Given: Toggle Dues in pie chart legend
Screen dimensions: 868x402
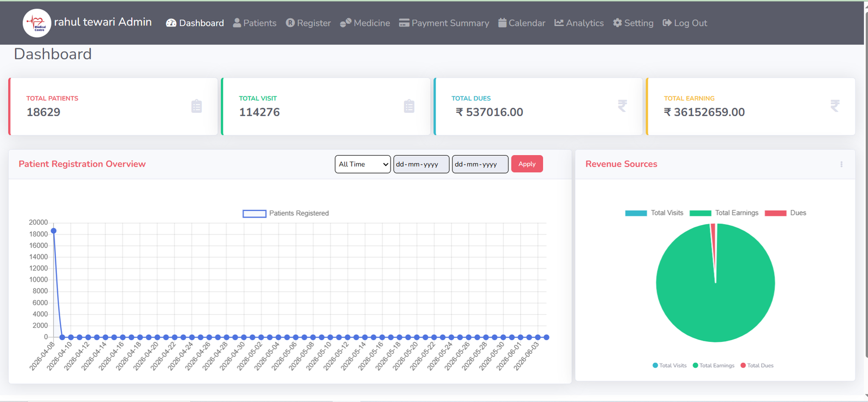Looking at the screenshot, I should point(786,213).
